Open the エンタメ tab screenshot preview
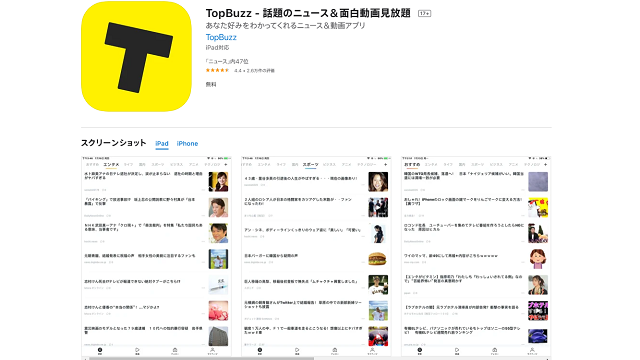Viewport: 640px width, 360px height. [x=156, y=256]
